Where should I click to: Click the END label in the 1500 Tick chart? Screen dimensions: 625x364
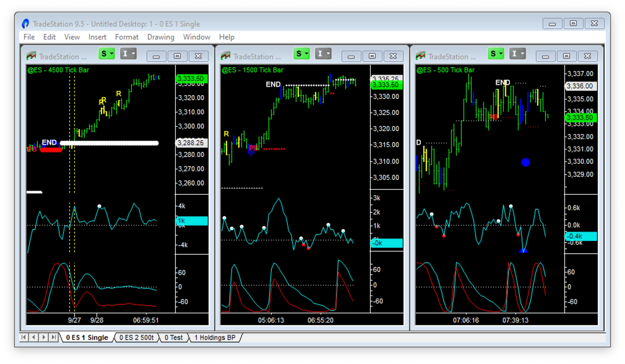point(273,84)
